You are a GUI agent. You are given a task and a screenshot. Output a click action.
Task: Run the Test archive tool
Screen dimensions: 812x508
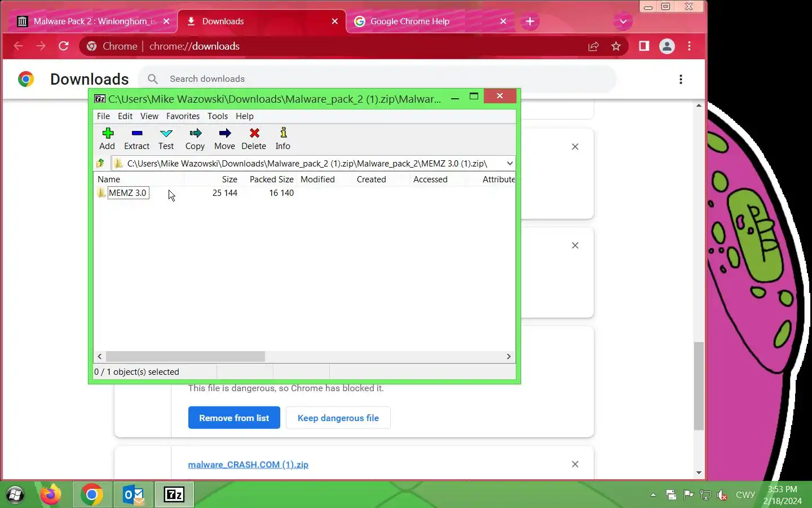click(x=166, y=138)
